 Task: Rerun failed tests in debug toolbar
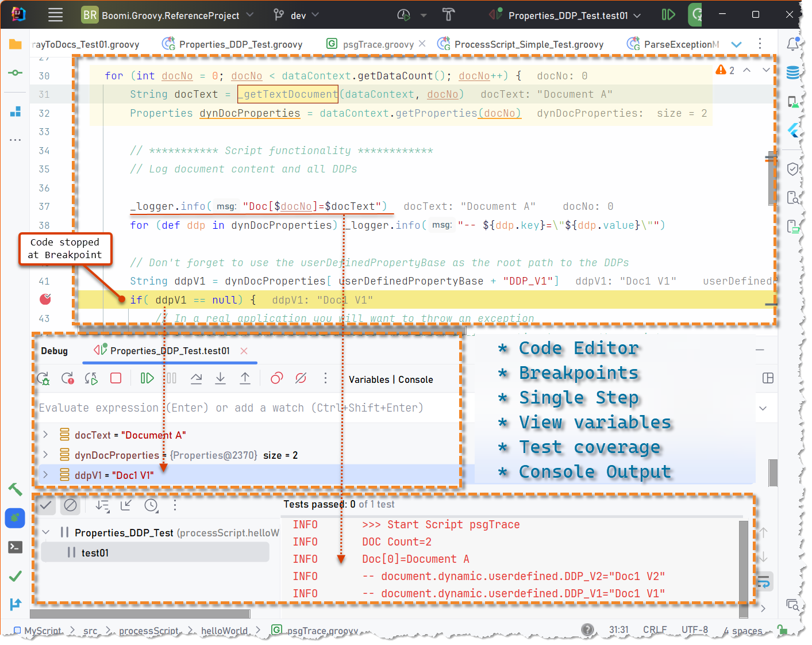[x=68, y=378]
